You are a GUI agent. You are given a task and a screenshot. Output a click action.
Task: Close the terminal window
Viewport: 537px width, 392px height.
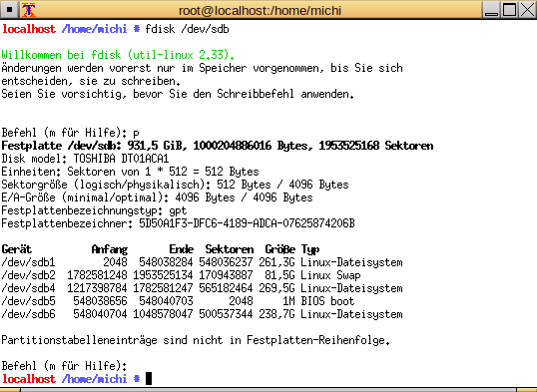(527, 10)
